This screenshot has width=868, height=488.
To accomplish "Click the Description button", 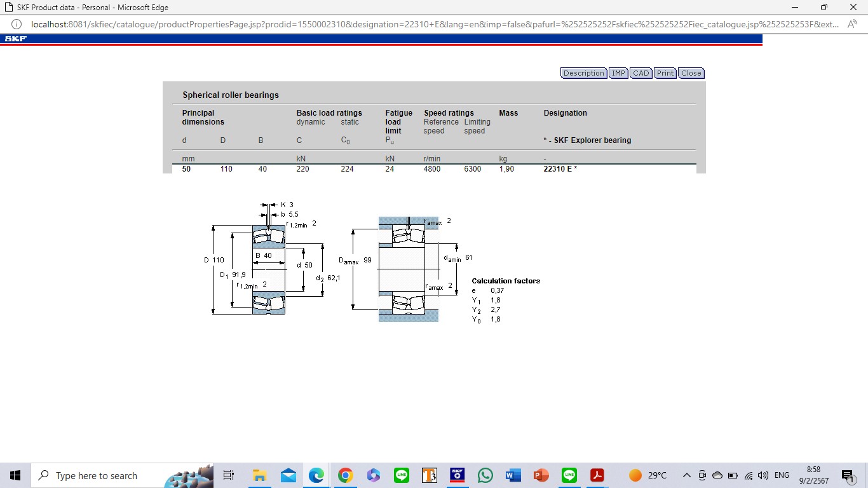I will (583, 73).
